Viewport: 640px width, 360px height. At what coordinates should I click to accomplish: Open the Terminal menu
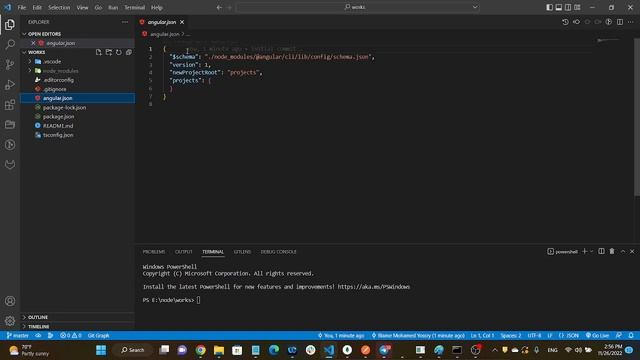pos(134,7)
